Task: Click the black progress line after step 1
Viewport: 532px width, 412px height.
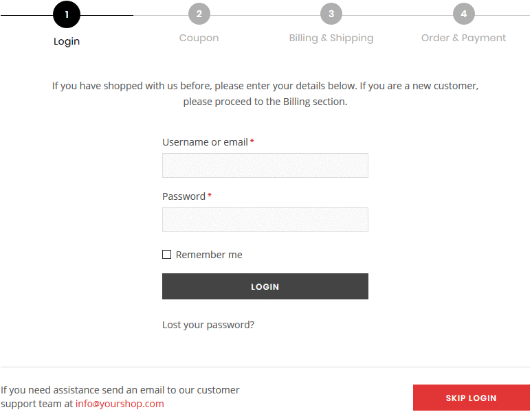Action: tap(107, 15)
